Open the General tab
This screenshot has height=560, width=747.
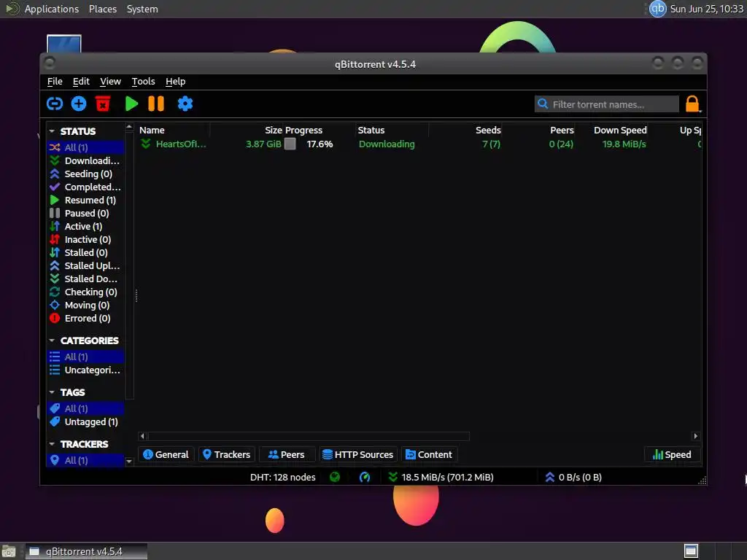click(x=166, y=454)
